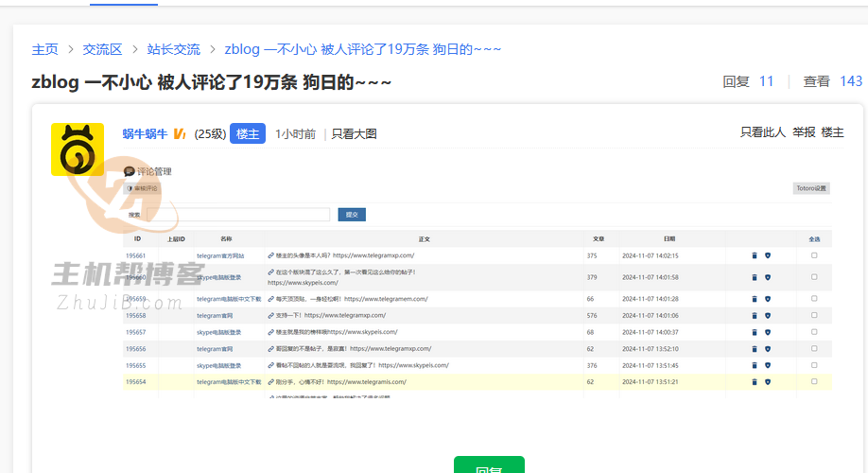Click the shield icon for comment 195654
The height and width of the screenshot is (473, 868).
[x=767, y=381]
